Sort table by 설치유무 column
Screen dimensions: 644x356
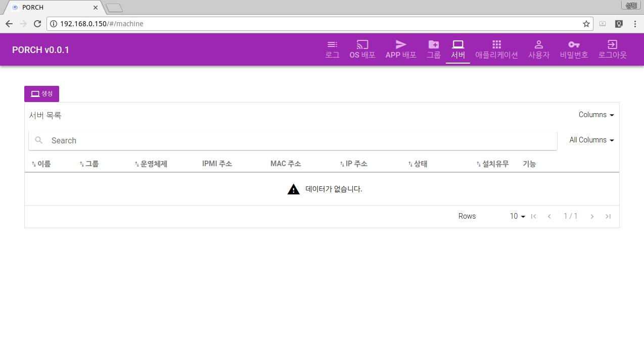pos(493,164)
